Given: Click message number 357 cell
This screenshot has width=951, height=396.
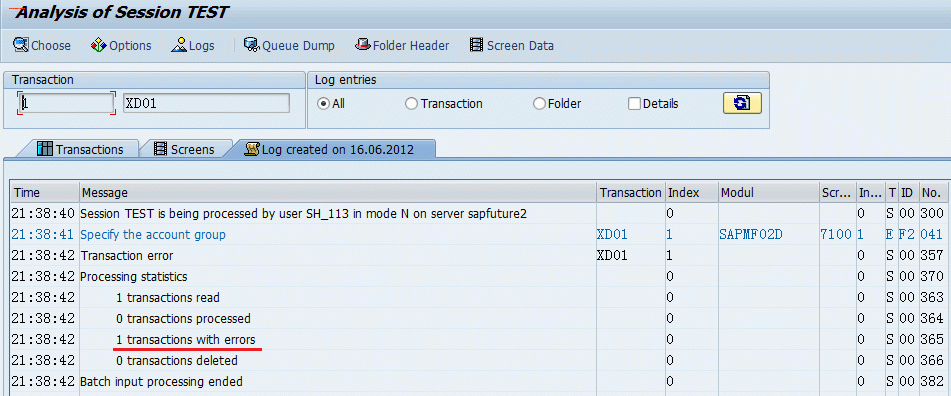Looking at the screenshot, I should coord(932,255).
